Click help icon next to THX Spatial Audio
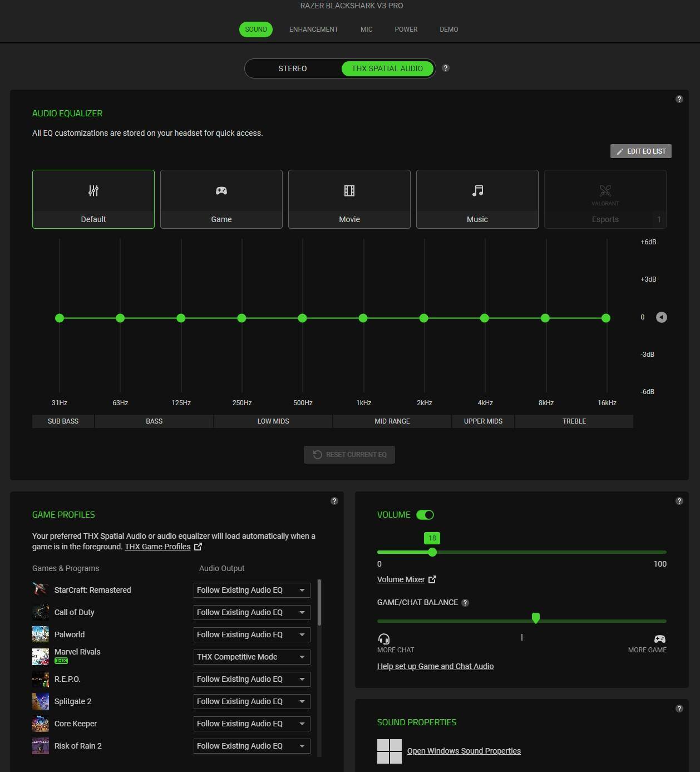700x772 pixels. (x=445, y=68)
